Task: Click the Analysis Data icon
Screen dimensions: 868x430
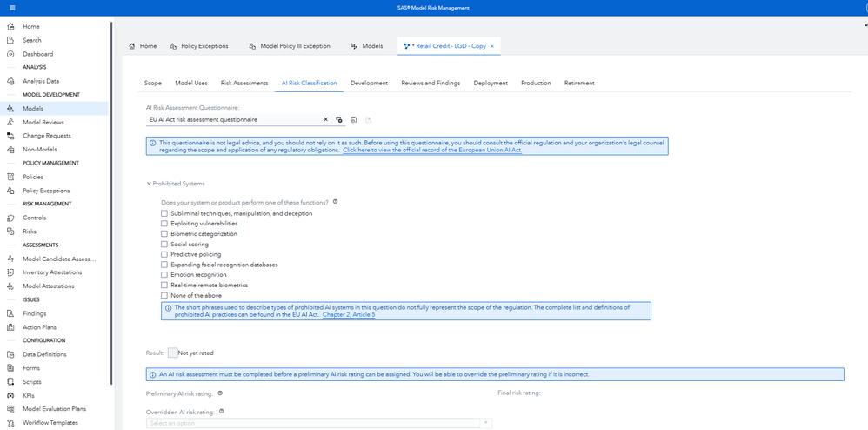Action: [10, 81]
